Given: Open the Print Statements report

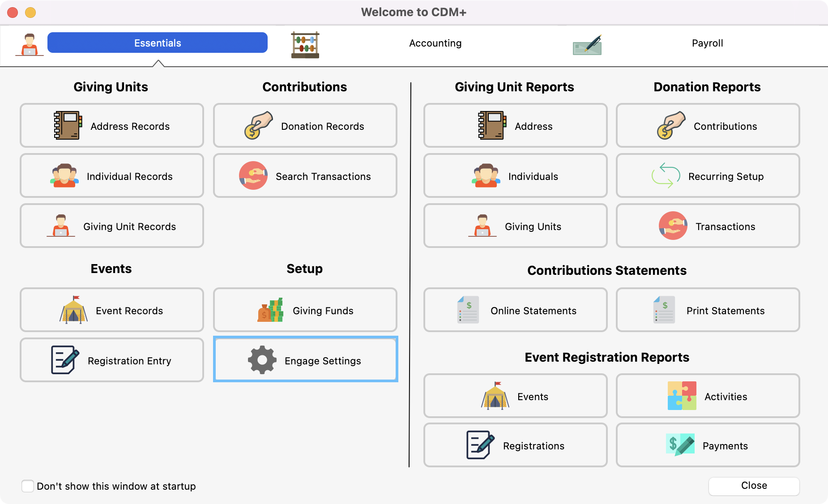Looking at the screenshot, I should (x=708, y=310).
